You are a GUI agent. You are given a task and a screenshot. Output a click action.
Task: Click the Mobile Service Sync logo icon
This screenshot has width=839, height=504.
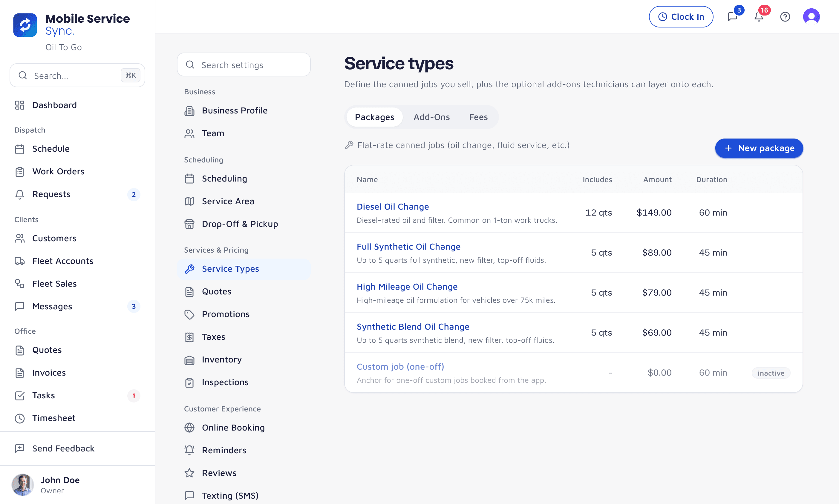click(x=25, y=25)
